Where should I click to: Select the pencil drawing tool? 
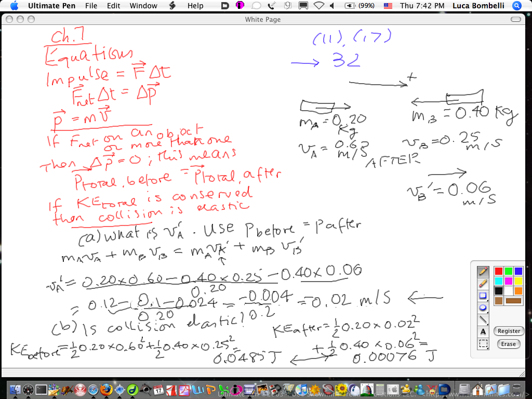[x=483, y=271]
